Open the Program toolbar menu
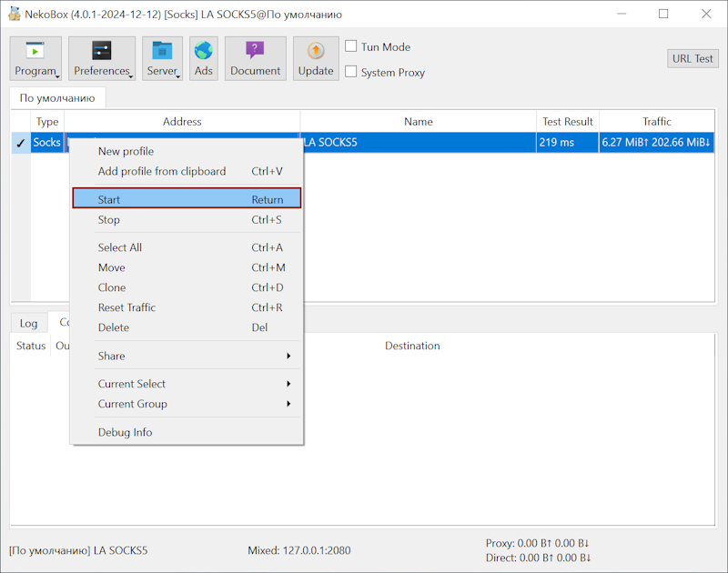This screenshot has height=573, width=728. pyautogui.click(x=35, y=58)
